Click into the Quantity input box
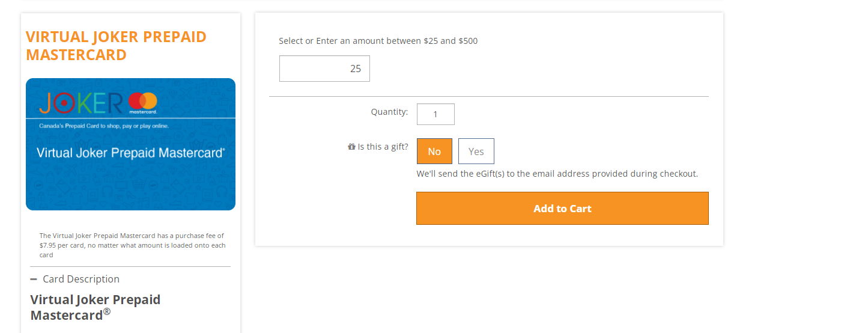 pos(436,114)
